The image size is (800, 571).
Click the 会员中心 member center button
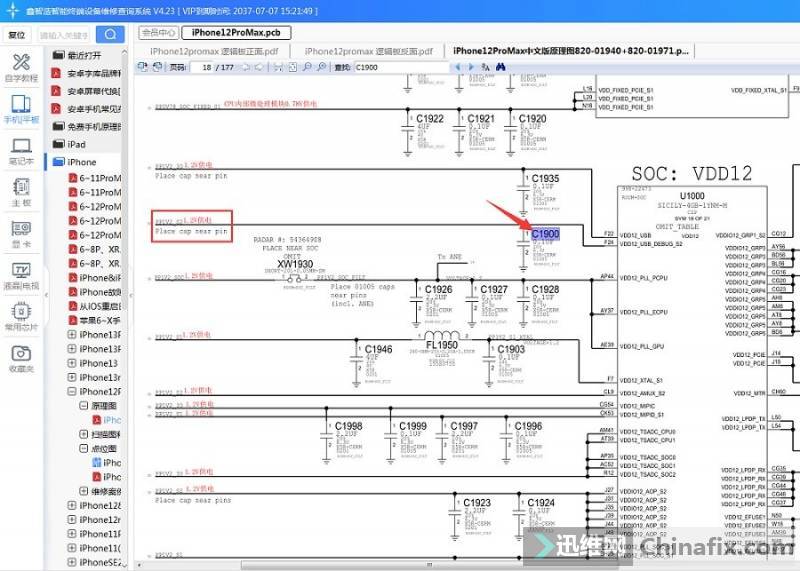(x=158, y=33)
